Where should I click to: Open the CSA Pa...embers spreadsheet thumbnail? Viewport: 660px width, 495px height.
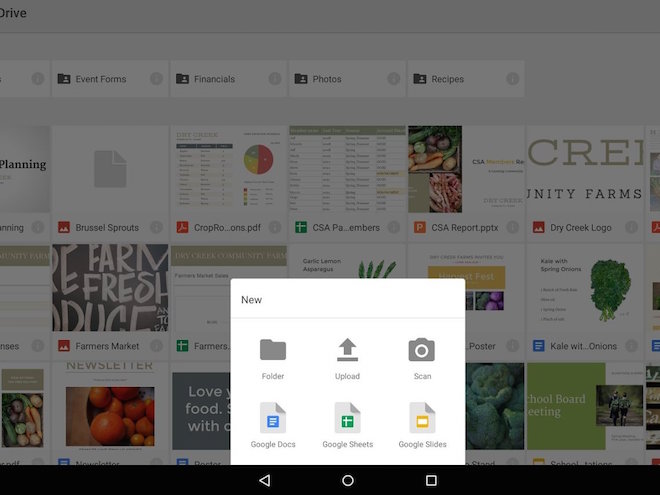[348, 169]
